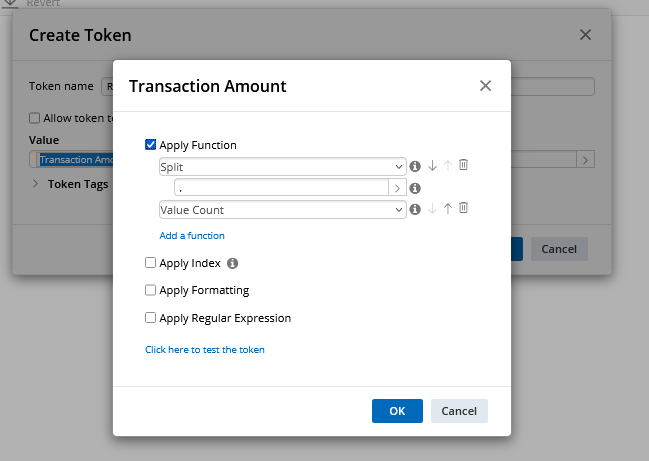Screen dimensions: 649x461
Task: Delete the Value Count function row
Action: (463, 208)
